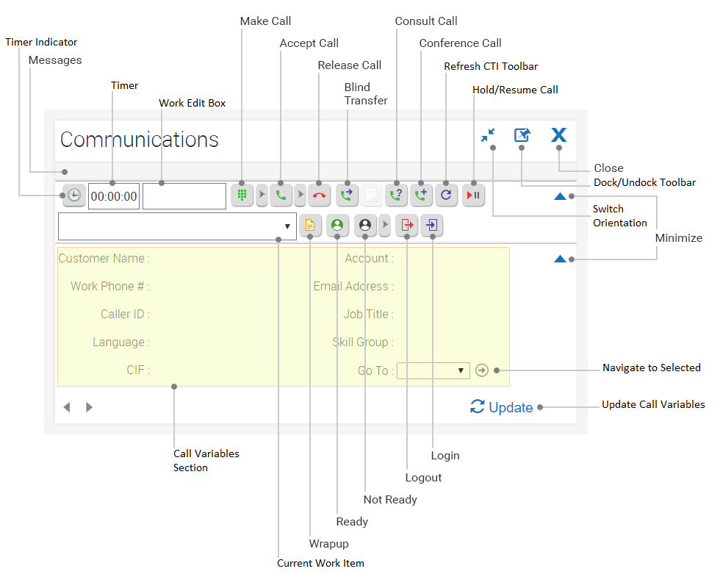The width and height of the screenshot is (720, 588).
Task: Expand the arrow next to Make Call
Action: tap(262, 196)
